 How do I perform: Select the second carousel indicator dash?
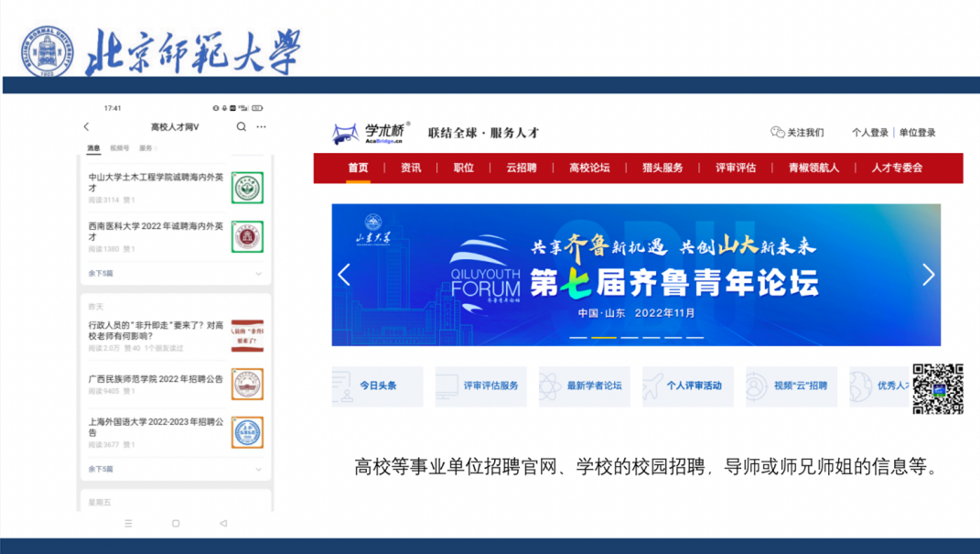604,337
